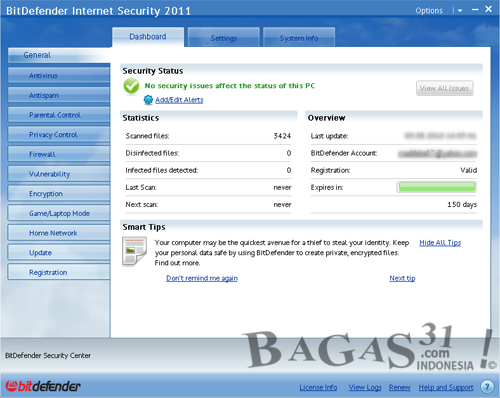Click the Smart Tips heading

coord(144,227)
